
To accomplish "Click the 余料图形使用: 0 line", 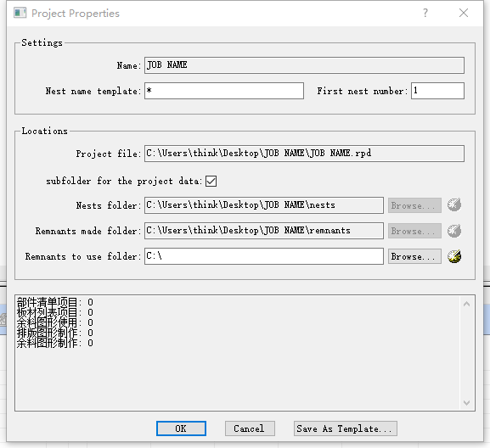I will point(55,322).
